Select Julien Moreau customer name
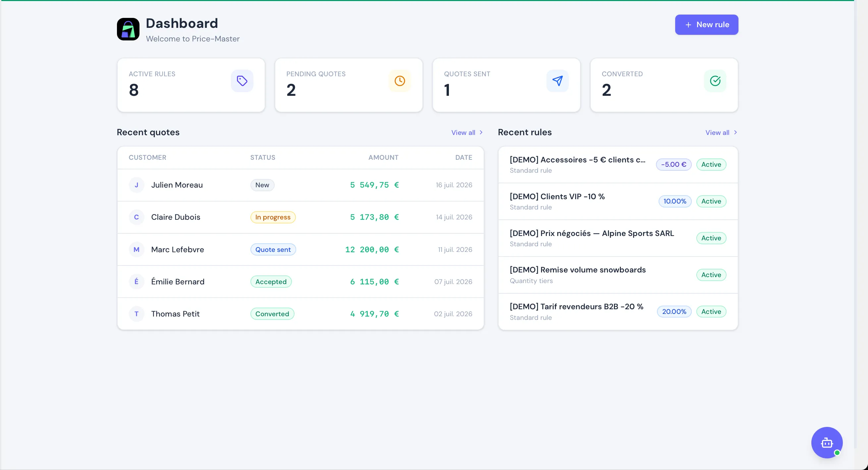 tap(177, 185)
